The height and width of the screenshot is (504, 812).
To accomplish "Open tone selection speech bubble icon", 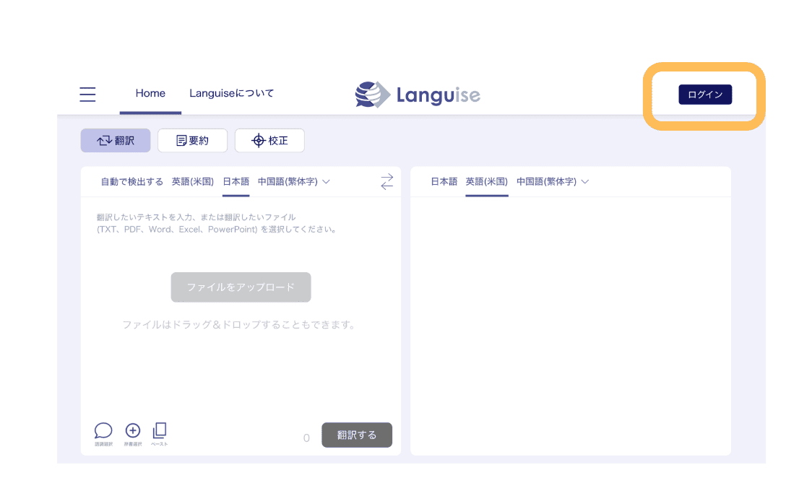I will point(103,432).
